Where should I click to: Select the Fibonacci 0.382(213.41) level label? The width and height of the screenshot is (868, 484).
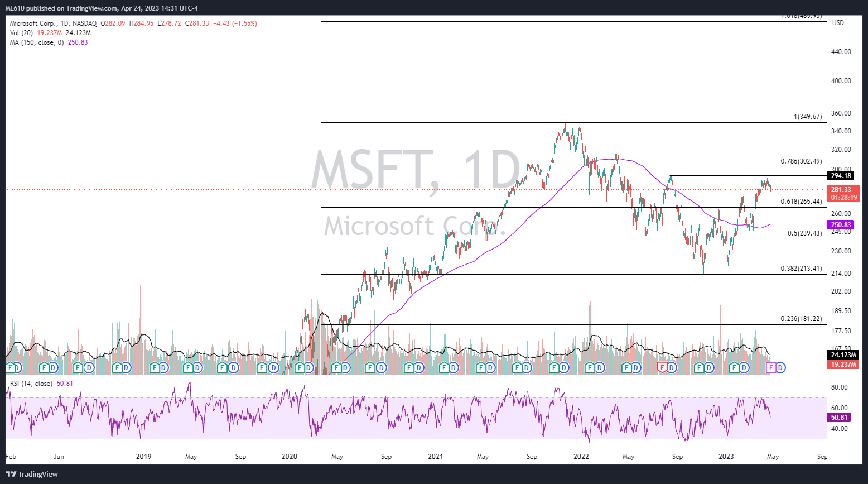click(801, 269)
